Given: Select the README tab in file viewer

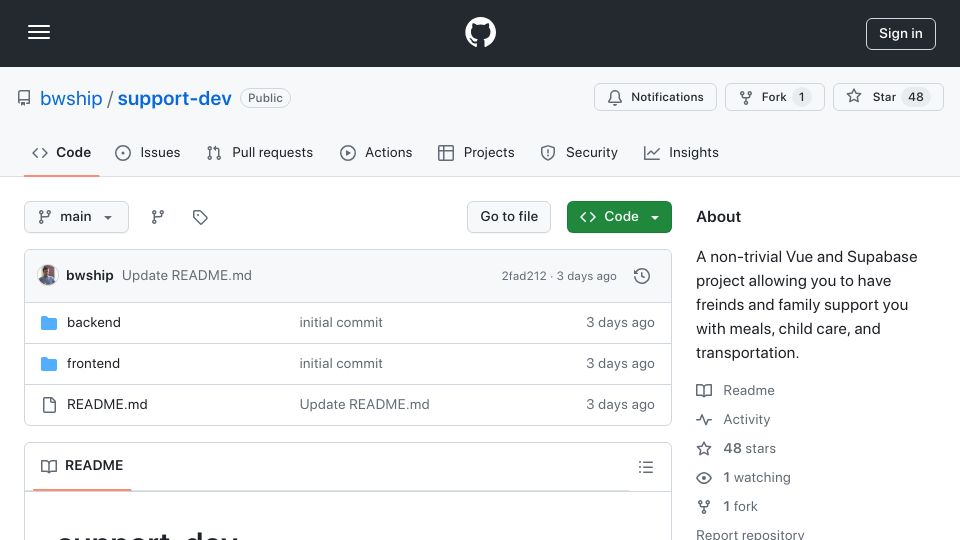Looking at the screenshot, I should [x=82, y=466].
